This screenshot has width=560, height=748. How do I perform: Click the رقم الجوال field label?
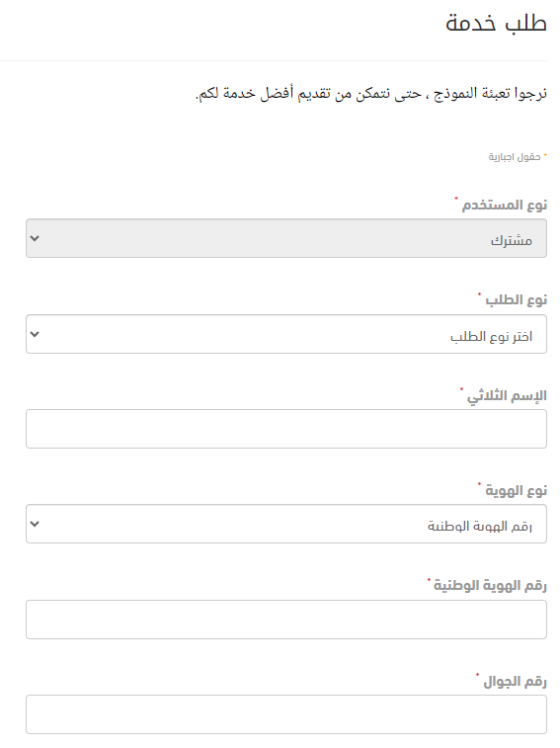click(x=516, y=681)
